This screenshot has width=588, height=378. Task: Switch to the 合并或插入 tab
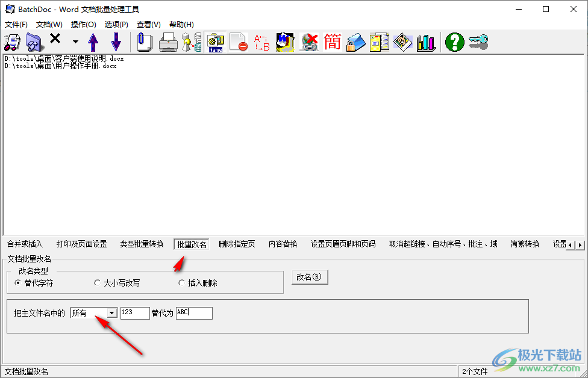25,244
